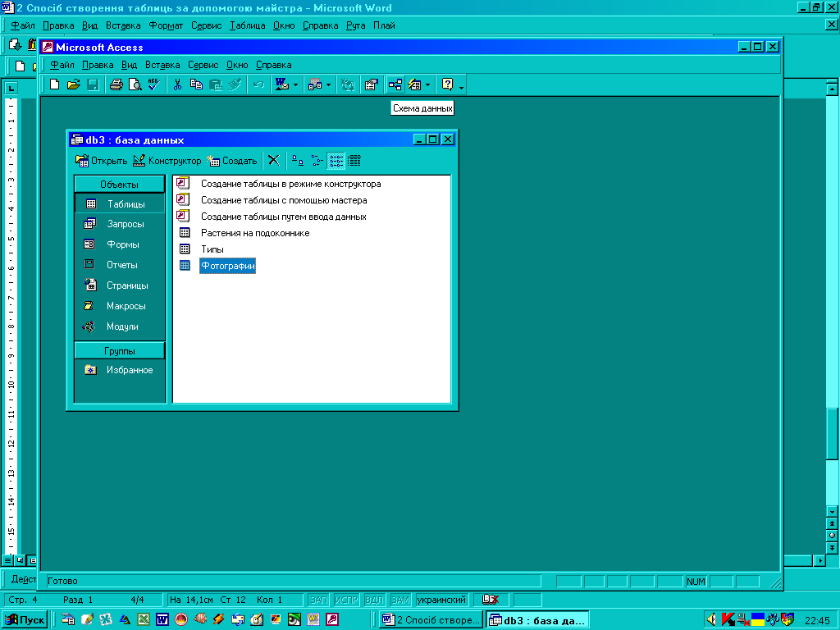Expand the New Object dropdown arrow
Viewport: 840px width, 630px height.
click(427, 84)
